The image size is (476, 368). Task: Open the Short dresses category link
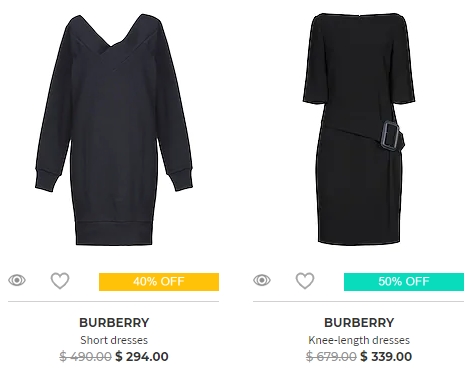(x=114, y=340)
